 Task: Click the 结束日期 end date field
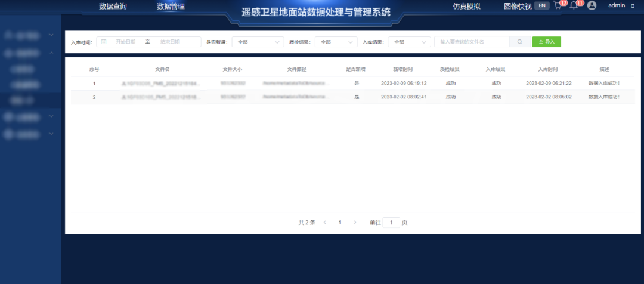pos(170,42)
